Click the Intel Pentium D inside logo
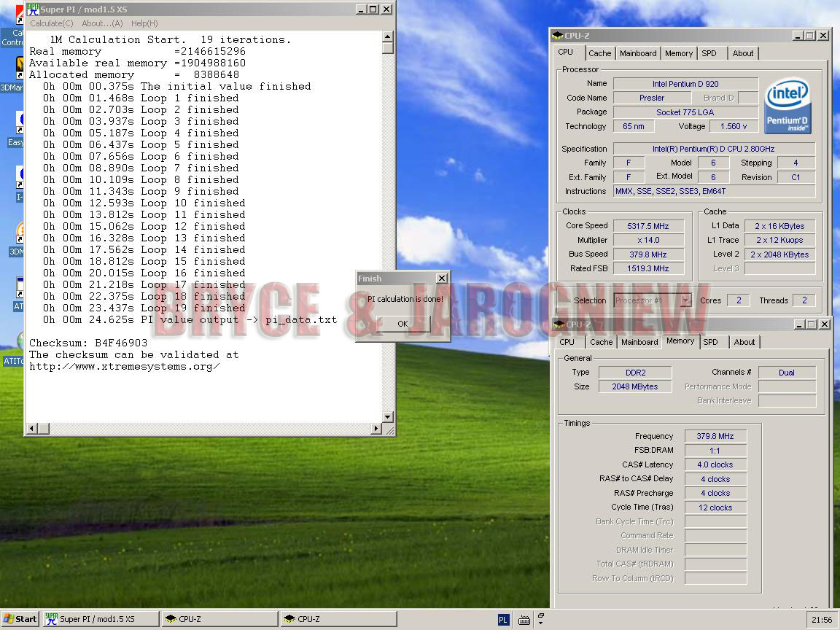This screenshot has height=630, width=840. 787,106
